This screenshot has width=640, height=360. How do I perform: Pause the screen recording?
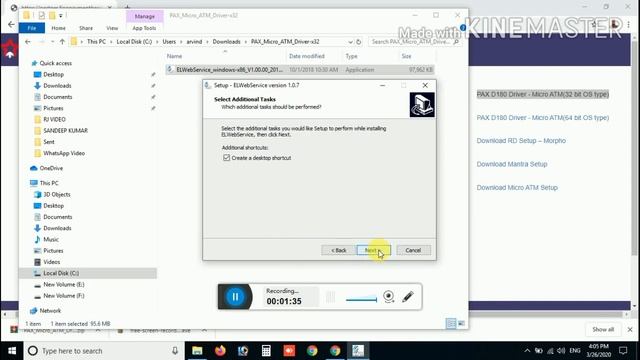pos(235,297)
